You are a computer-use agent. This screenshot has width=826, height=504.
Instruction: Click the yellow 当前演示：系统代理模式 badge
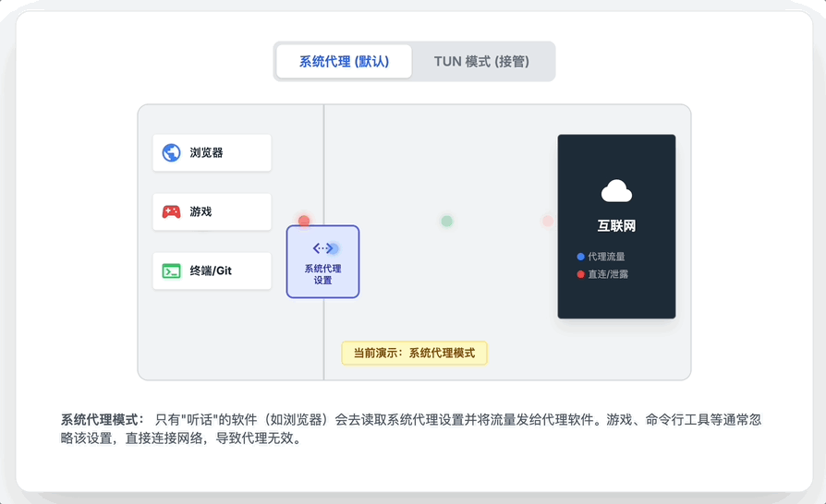[414, 353]
